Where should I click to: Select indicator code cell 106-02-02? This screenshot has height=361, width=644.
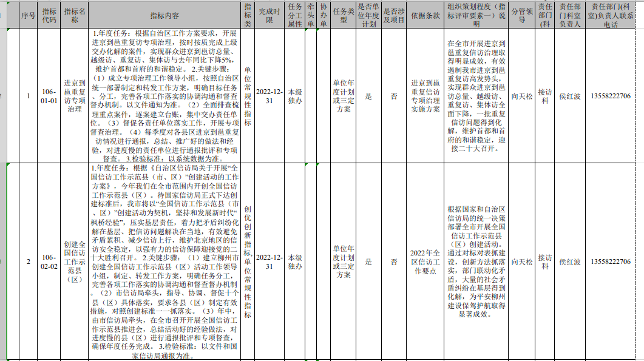tap(49, 261)
